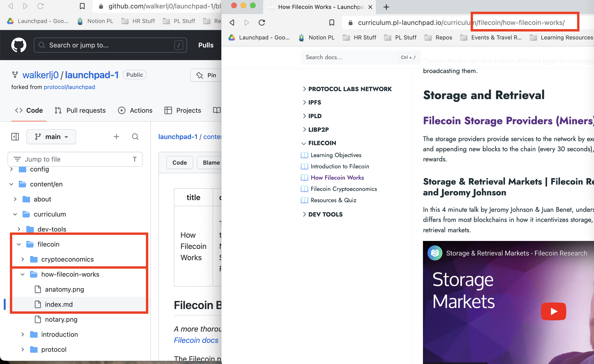Click the Jump to file field
The image size is (594, 364).
[x=75, y=159]
